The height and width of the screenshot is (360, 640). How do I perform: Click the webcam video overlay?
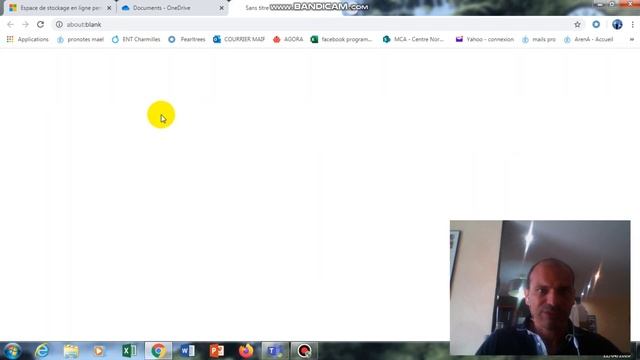[x=540, y=288]
